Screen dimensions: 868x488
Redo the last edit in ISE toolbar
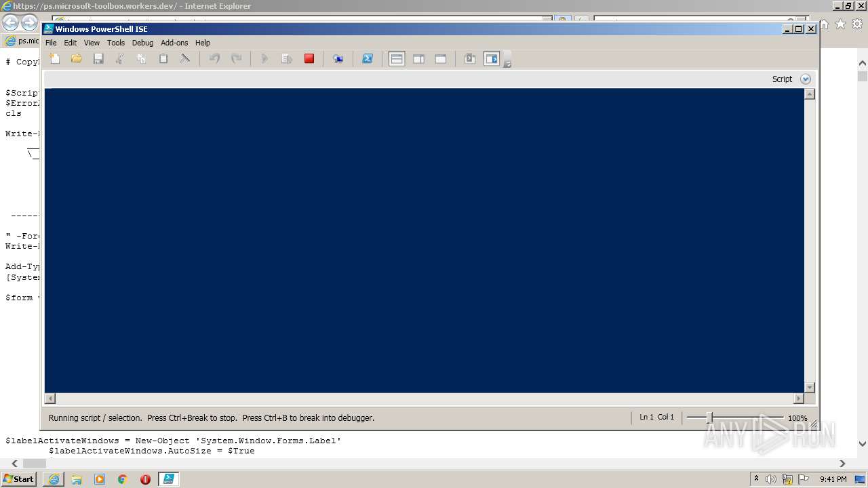point(236,59)
